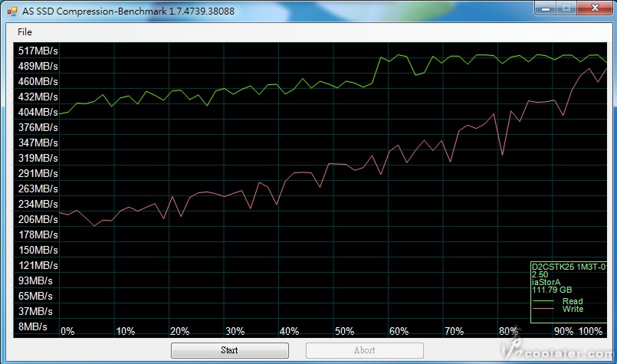Click the 90% compression axis label
This screenshot has width=617, height=364.
pos(563,331)
